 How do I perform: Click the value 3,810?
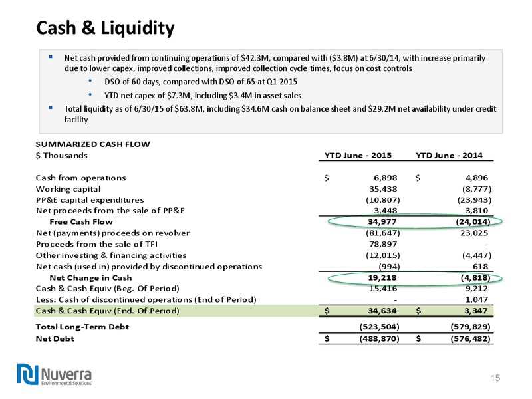click(477, 211)
